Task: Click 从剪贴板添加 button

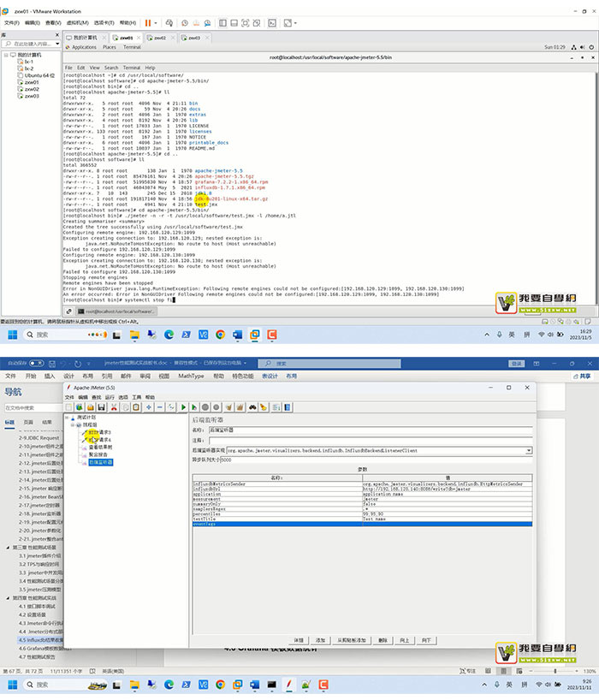Action: click(352, 640)
